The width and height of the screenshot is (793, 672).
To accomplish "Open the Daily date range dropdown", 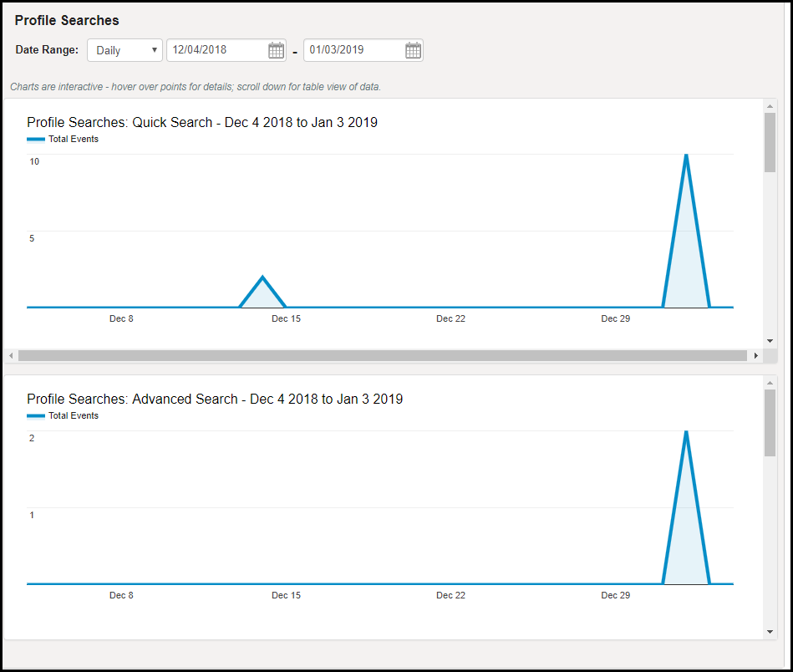I will tap(125, 50).
